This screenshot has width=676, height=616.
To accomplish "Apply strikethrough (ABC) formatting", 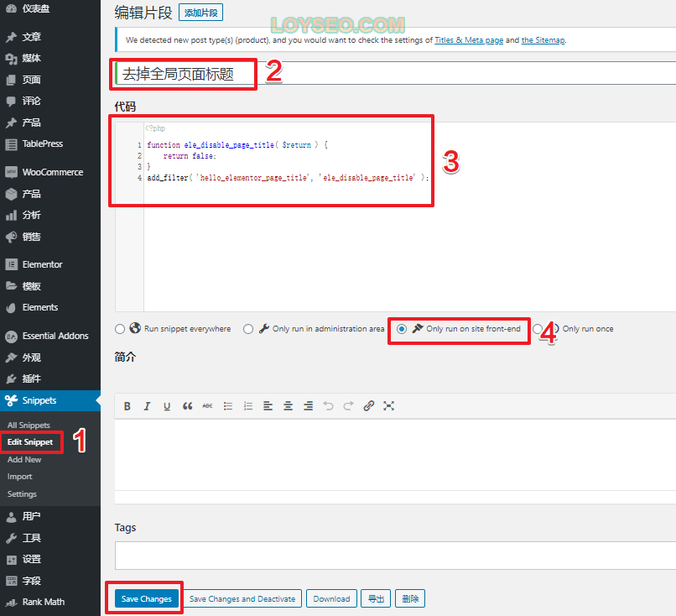I will (207, 406).
